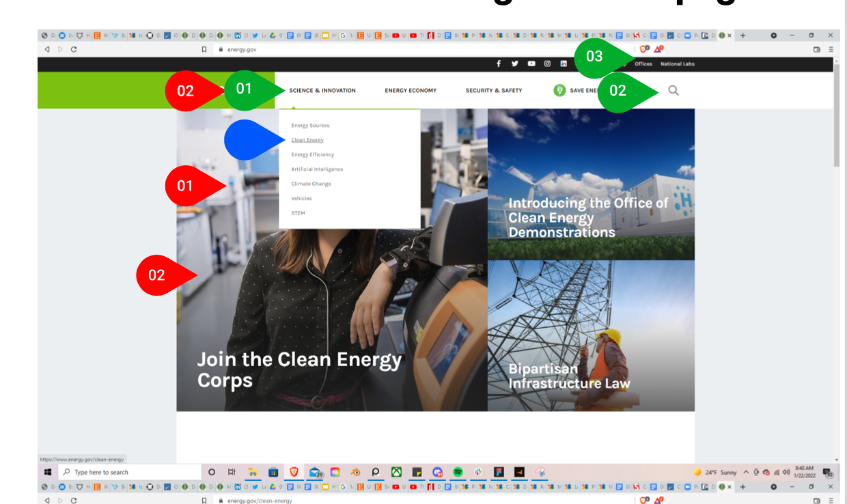
Task: Open the Facebook icon in site header
Action: pos(499,64)
